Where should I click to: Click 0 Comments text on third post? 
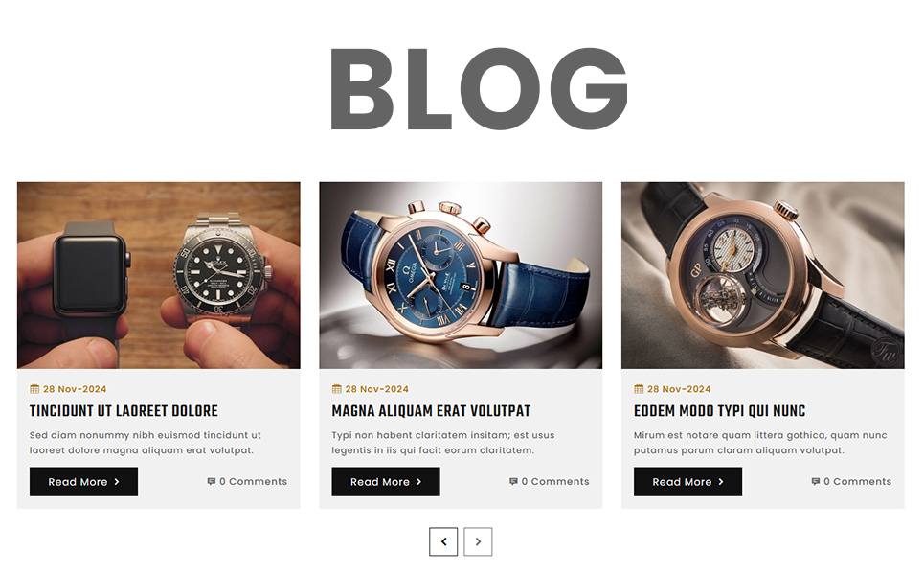coord(857,482)
